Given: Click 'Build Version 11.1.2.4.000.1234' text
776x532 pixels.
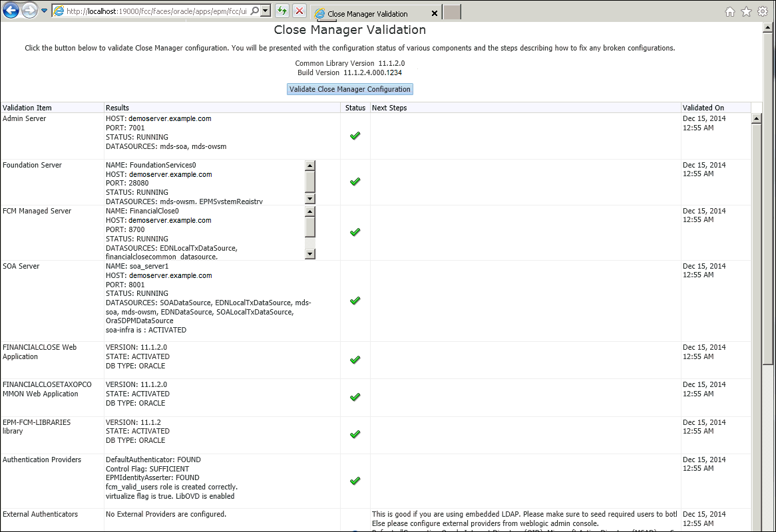Looking at the screenshot, I should (349, 72).
